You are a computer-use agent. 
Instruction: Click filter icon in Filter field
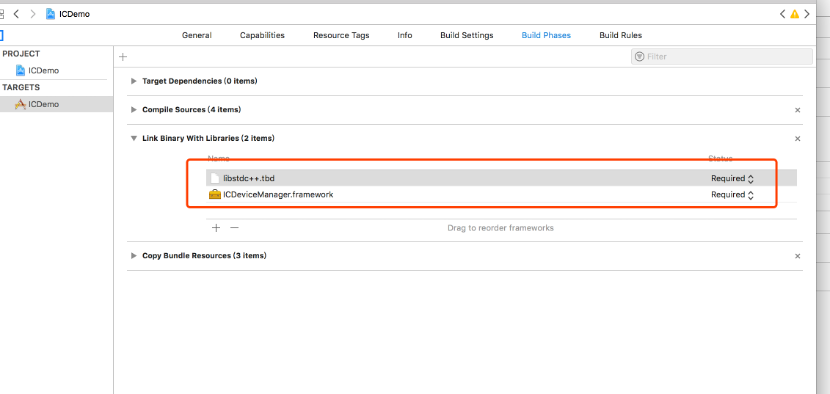[x=639, y=57]
